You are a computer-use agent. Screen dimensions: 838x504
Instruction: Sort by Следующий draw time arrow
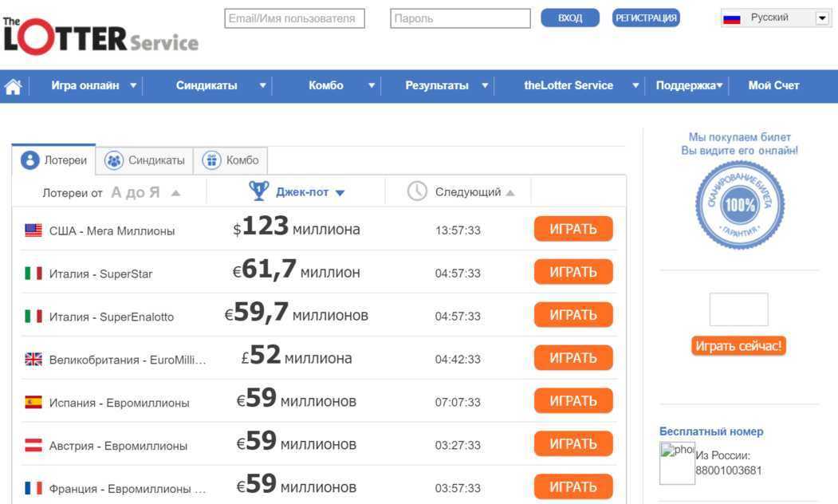509,193
